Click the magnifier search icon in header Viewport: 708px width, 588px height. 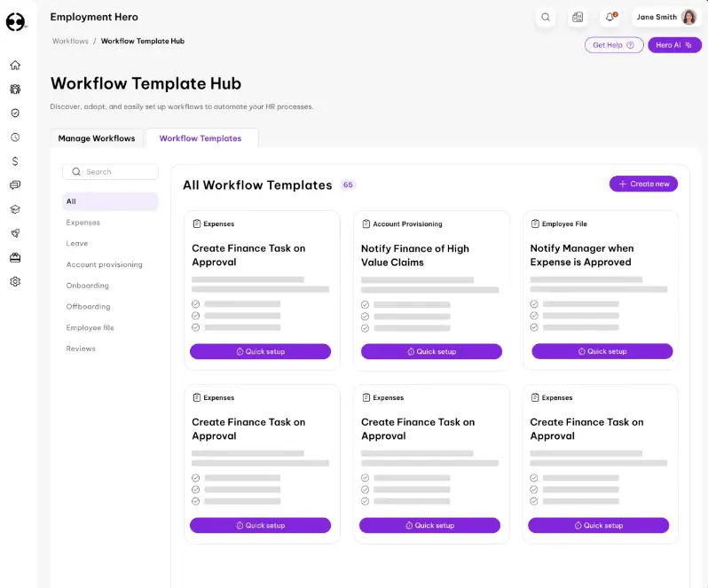546,17
